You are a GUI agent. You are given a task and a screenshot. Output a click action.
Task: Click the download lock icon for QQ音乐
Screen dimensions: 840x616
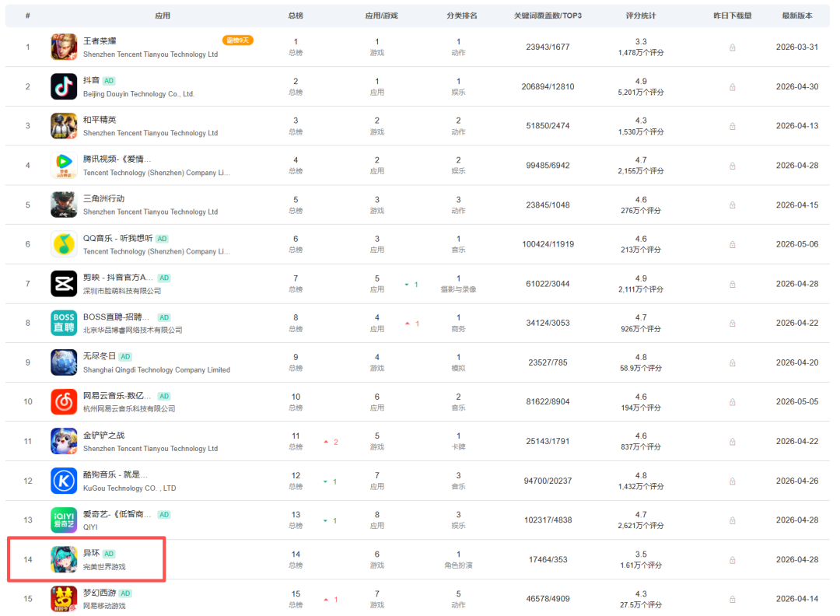(733, 245)
